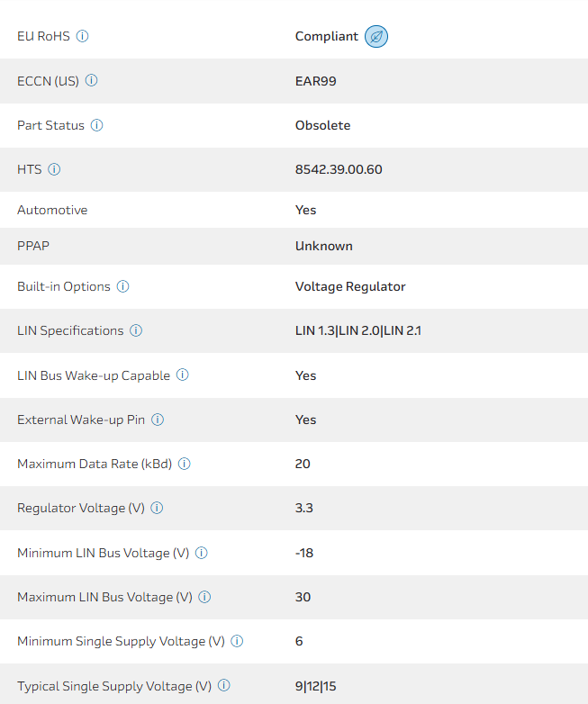Click the HTS code 8542.39.00.60
The width and height of the screenshot is (588, 704).
pyautogui.click(x=339, y=169)
